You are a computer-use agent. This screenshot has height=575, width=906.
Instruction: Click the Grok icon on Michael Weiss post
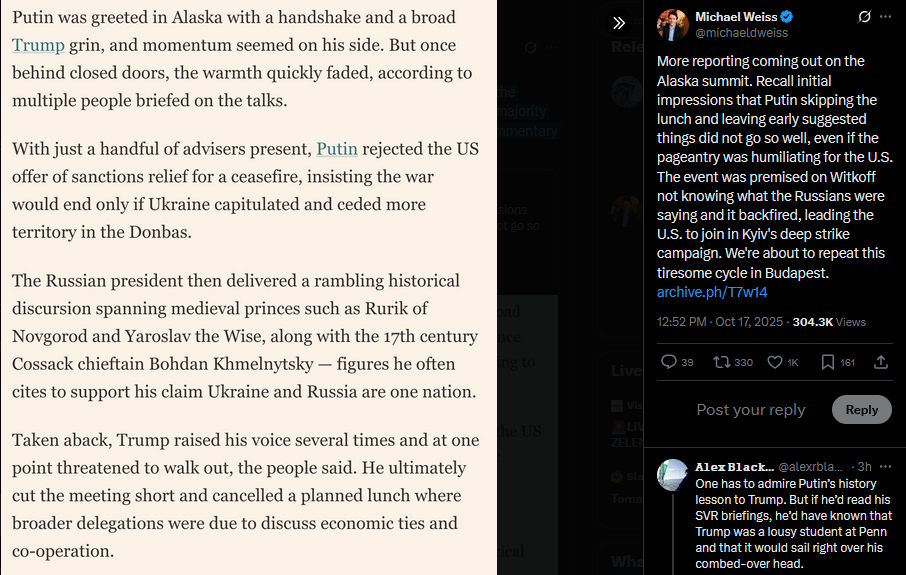[x=864, y=17]
